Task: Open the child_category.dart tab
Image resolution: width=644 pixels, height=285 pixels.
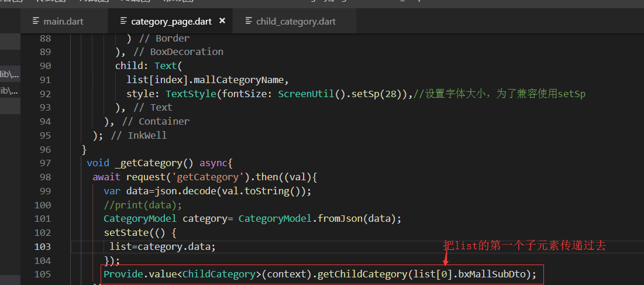Action: click(x=294, y=21)
